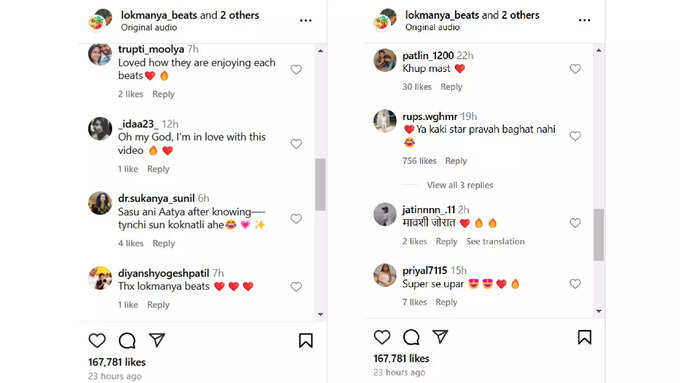
Task: Tap the heart icon in the right panel's action bar
Action: click(x=382, y=337)
